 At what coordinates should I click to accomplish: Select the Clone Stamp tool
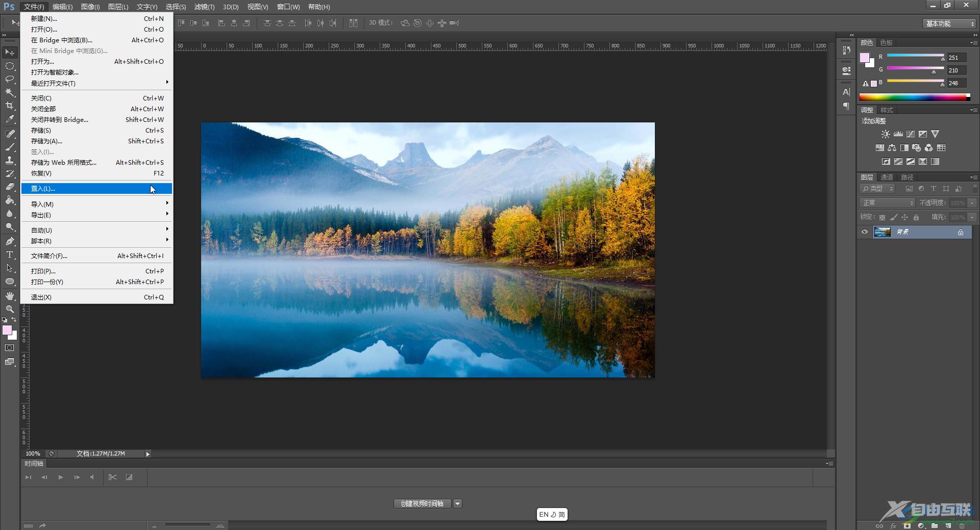click(x=10, y=160)
